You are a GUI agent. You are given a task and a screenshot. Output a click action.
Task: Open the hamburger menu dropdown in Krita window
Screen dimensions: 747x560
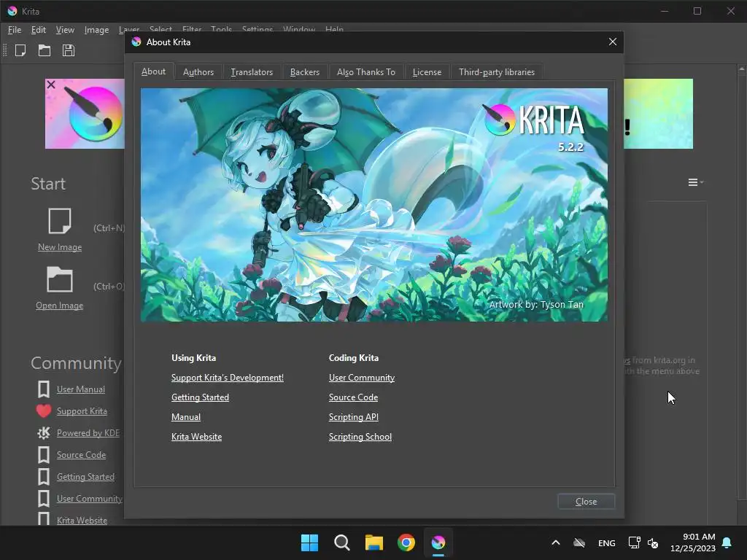695,182
